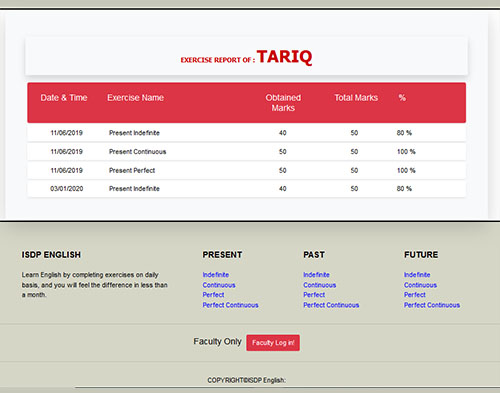Open Present Indefinite footer link
The width and height of the screenshot is (500, 393).
216,275
